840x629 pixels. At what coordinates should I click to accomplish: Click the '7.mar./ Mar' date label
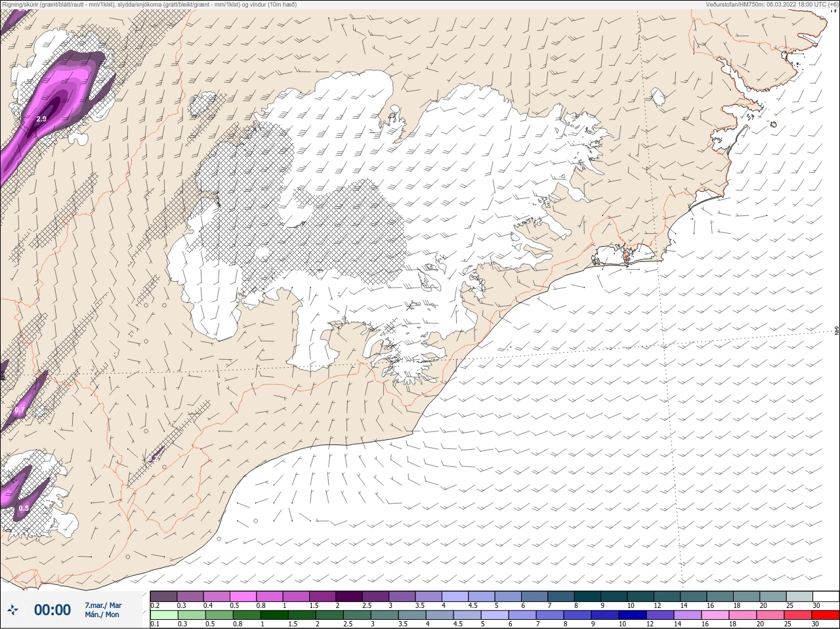click(x=103, y=605)
